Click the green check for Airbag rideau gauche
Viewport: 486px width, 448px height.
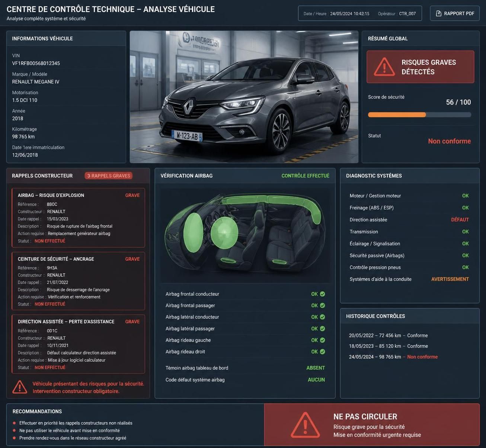pyautogui.click(x=322, y=340)
